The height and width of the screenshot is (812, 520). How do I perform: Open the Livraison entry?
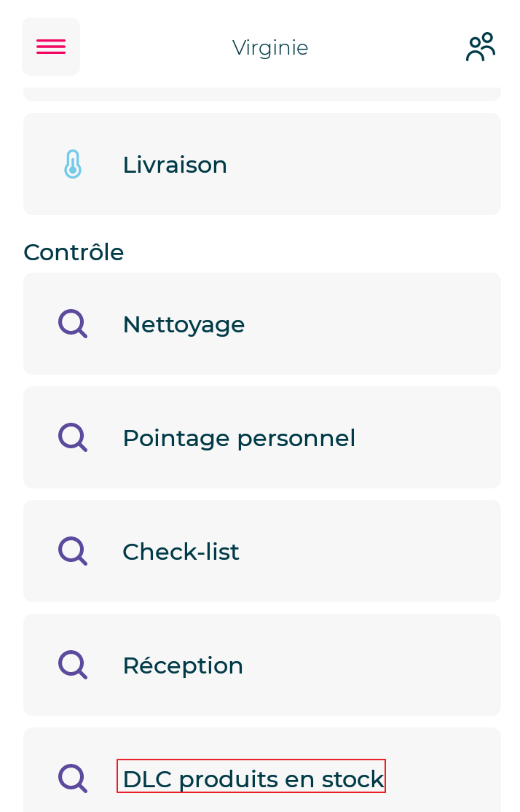[x=175, y=165]
